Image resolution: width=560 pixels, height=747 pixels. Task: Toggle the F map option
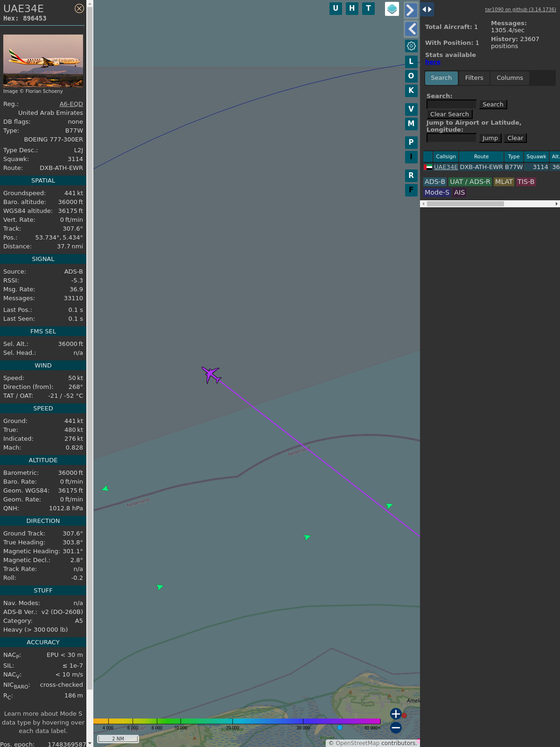[411, 190]
